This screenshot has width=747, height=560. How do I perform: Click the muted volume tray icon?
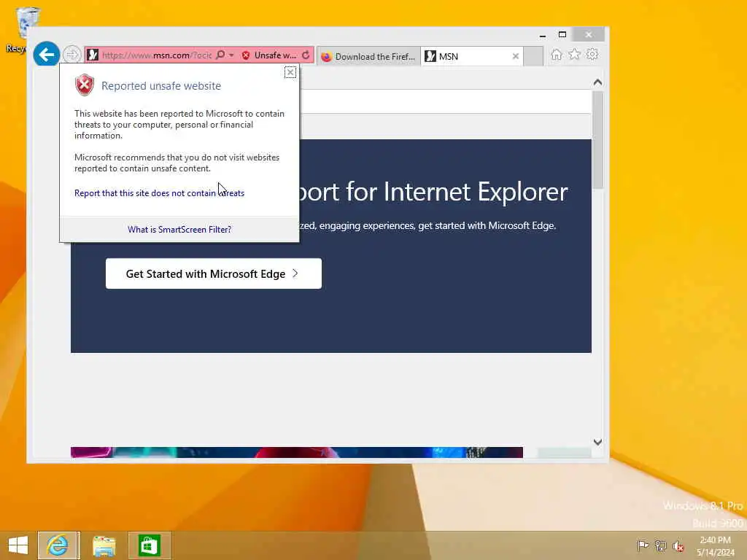click(678, 545)
